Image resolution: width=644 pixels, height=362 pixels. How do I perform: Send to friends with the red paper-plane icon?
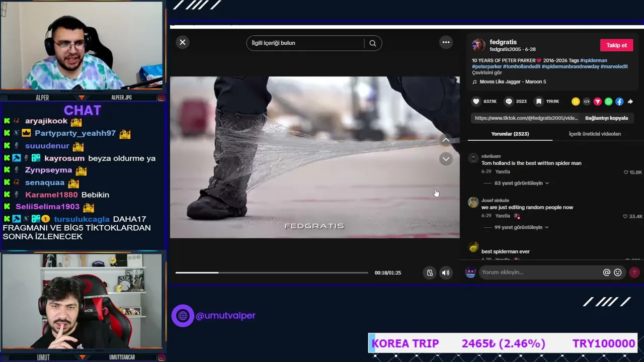coord(598,102)
